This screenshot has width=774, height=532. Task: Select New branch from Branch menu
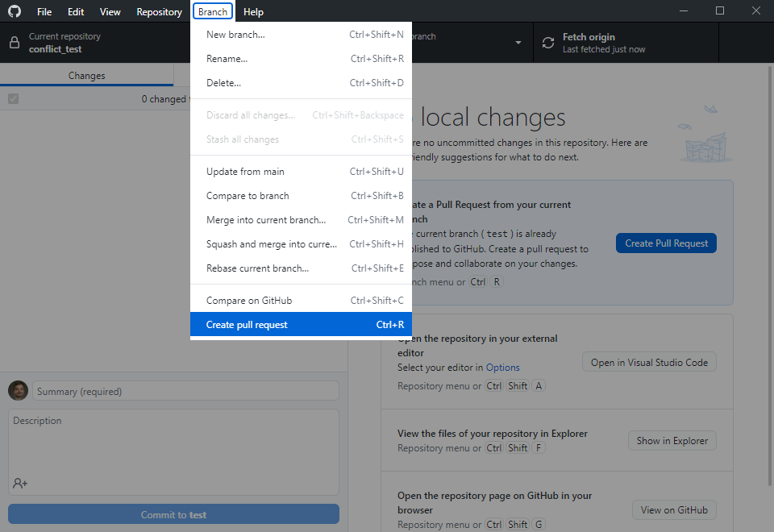[x=301, y=35]
